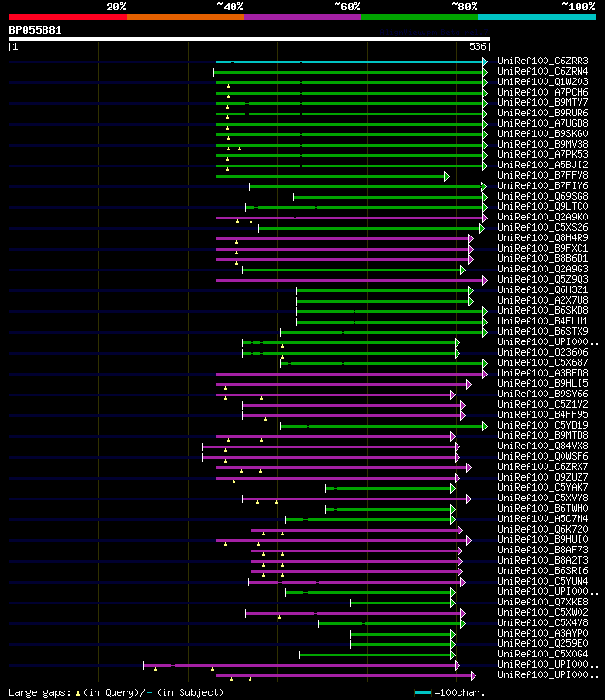Select hit UniRef100_Q9ZUZ7
Image resolution: width=605 pixels, height=700 pixels.
pyautogui.click(x=543, y=478)
